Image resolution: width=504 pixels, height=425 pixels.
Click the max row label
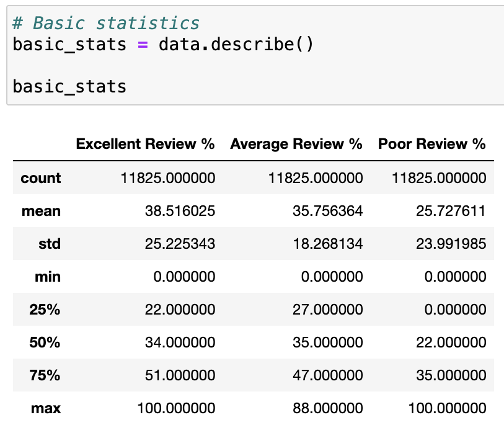pyautogui.click(x=46, y=408)
